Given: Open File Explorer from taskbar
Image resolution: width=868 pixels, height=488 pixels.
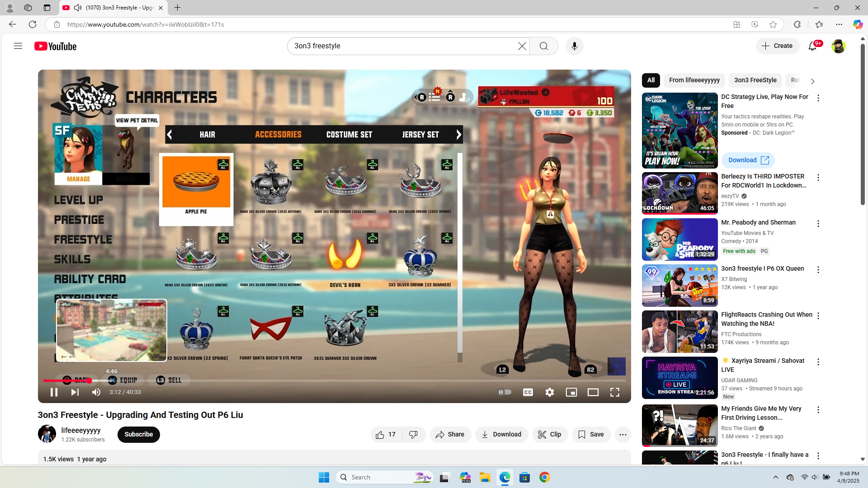Looking at the screenshot, I should [x=485, y=478].
